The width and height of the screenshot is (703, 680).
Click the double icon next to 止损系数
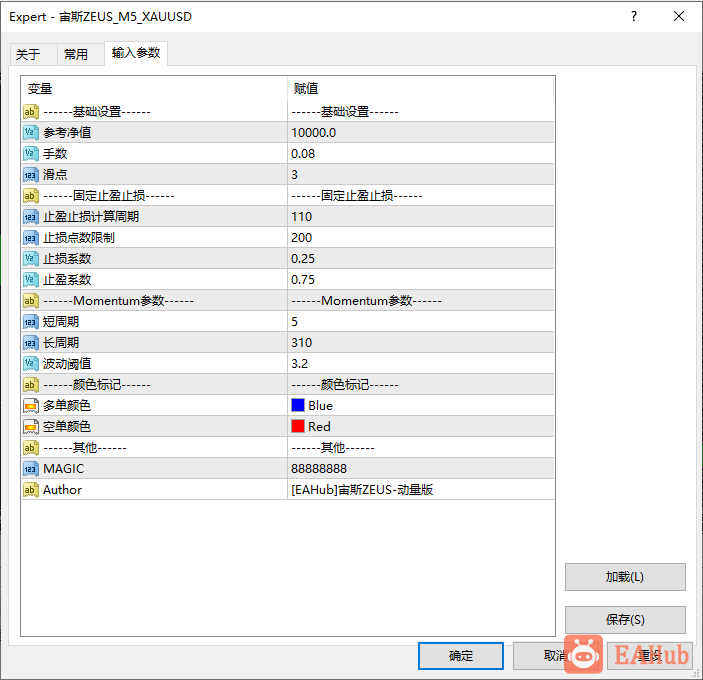point(30,259)
